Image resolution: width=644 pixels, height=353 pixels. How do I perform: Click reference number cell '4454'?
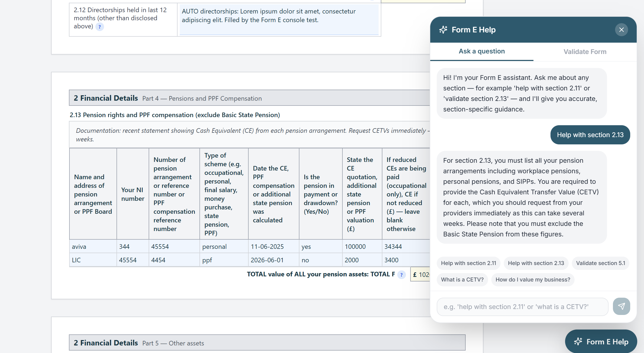click(174, 260)
